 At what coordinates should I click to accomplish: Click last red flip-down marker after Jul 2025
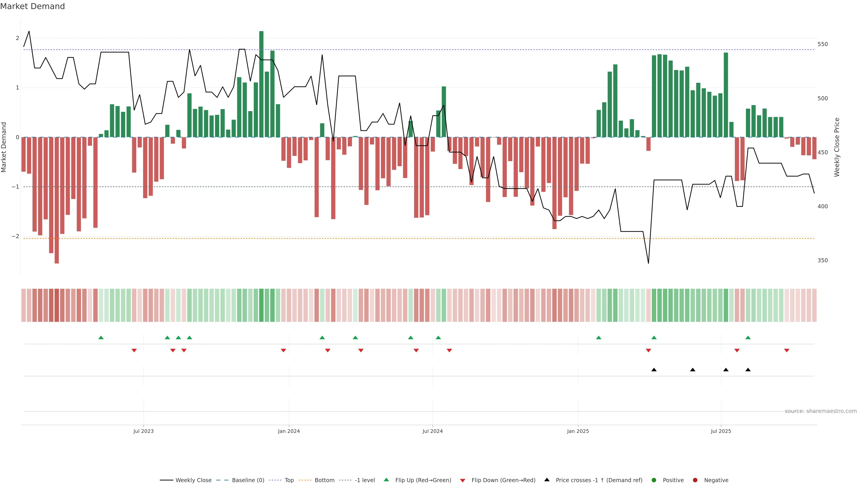787,351
